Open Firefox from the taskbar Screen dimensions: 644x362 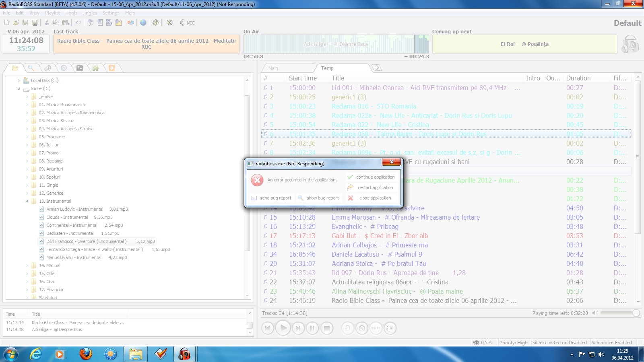pyautogui.click(x=86, y=354)
